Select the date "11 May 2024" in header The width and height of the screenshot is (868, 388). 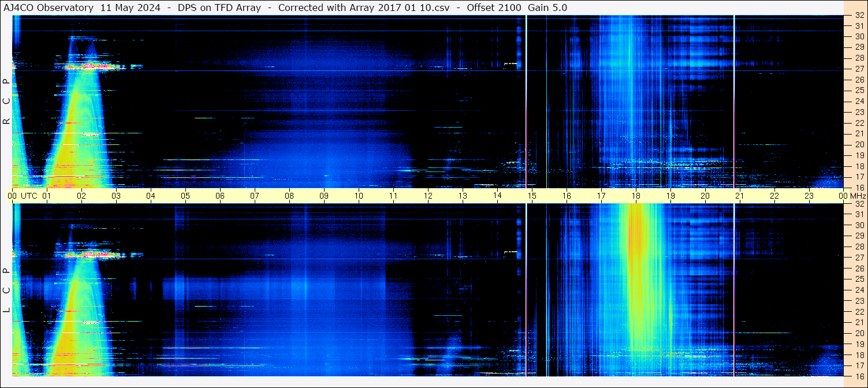tap(130, 8)
